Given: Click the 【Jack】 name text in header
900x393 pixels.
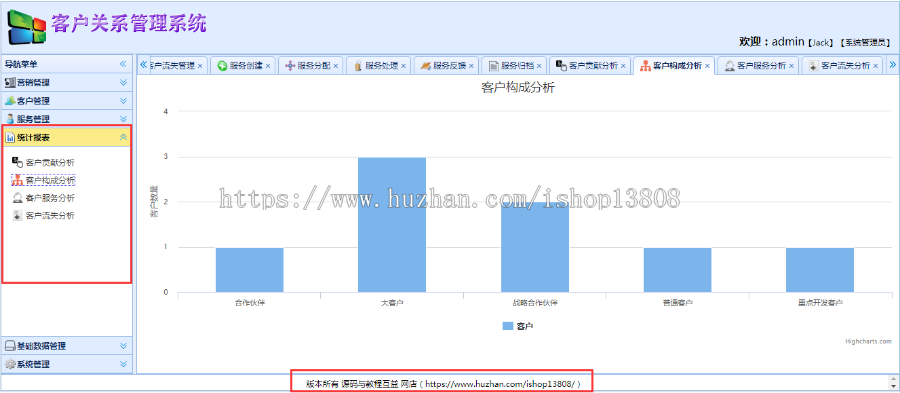Looking at the screenshot, I should pos(820,42).
